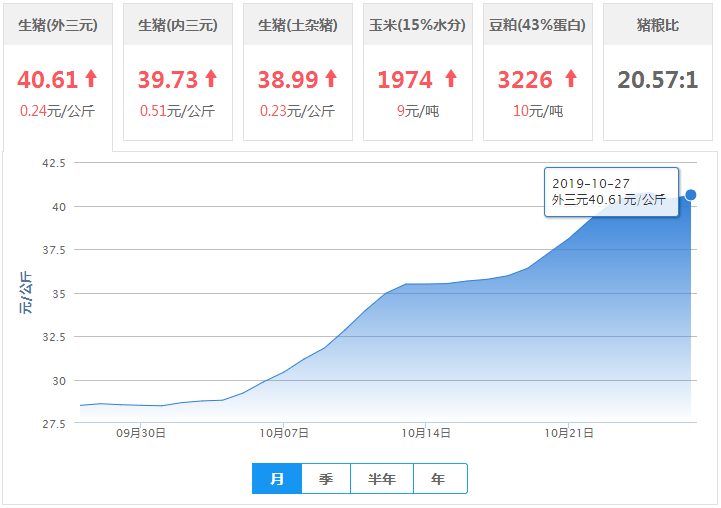The width and height of the screenshot is (721, 508).
Task: Open the 生猪(土杂猪) price tab
Action: click(x=298, y=24)
